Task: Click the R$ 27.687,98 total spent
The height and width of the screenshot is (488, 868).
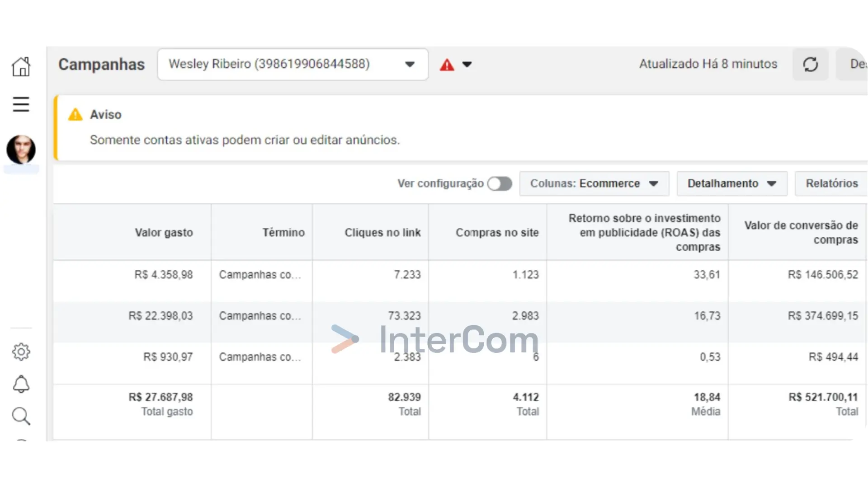Action: [160, 397]
